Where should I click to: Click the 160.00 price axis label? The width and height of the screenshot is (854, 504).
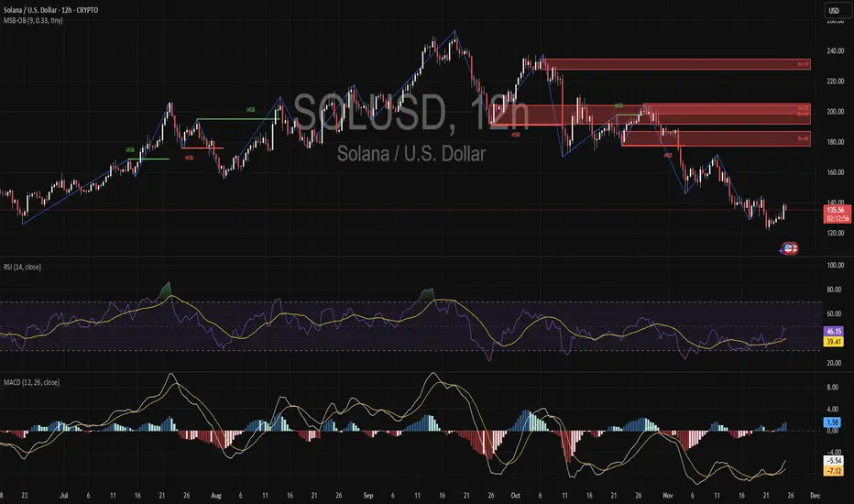pos(836,172)
